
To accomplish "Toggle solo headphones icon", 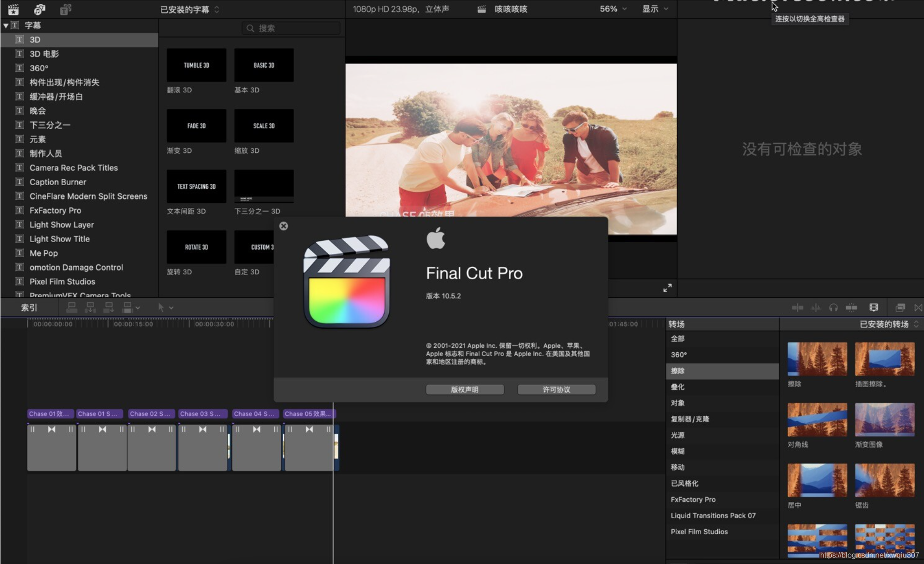I will point(833,307).
